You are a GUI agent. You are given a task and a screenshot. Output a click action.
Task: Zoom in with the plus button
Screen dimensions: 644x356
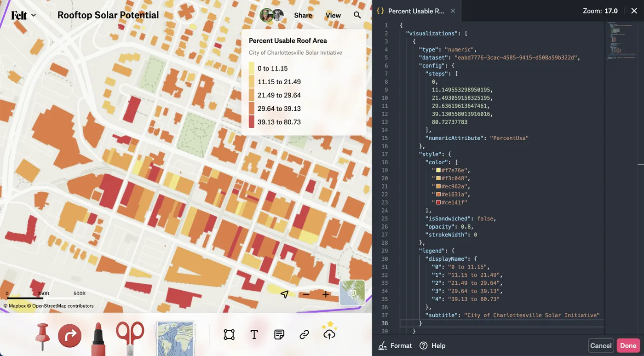[x=326, y=294]
